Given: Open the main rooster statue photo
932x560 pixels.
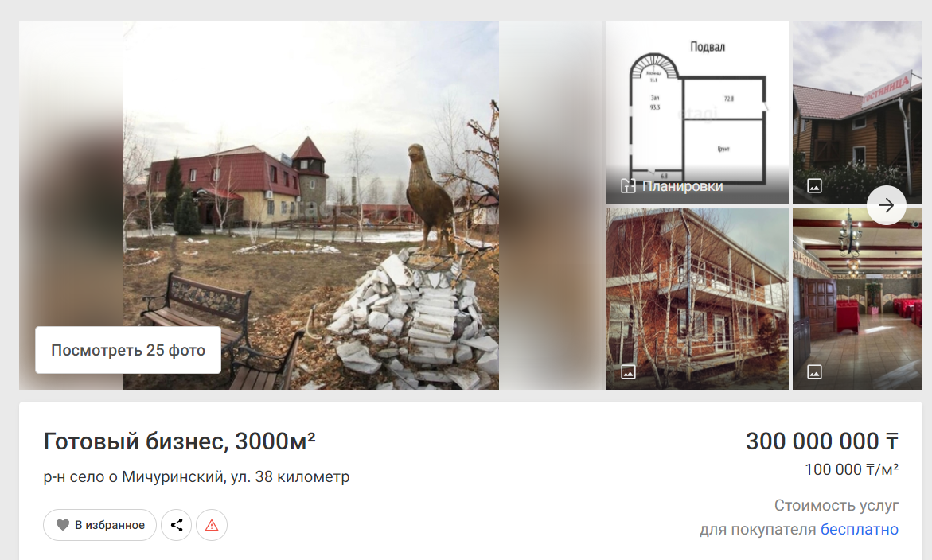Looking at the screenshot, I should pos(310,205).
